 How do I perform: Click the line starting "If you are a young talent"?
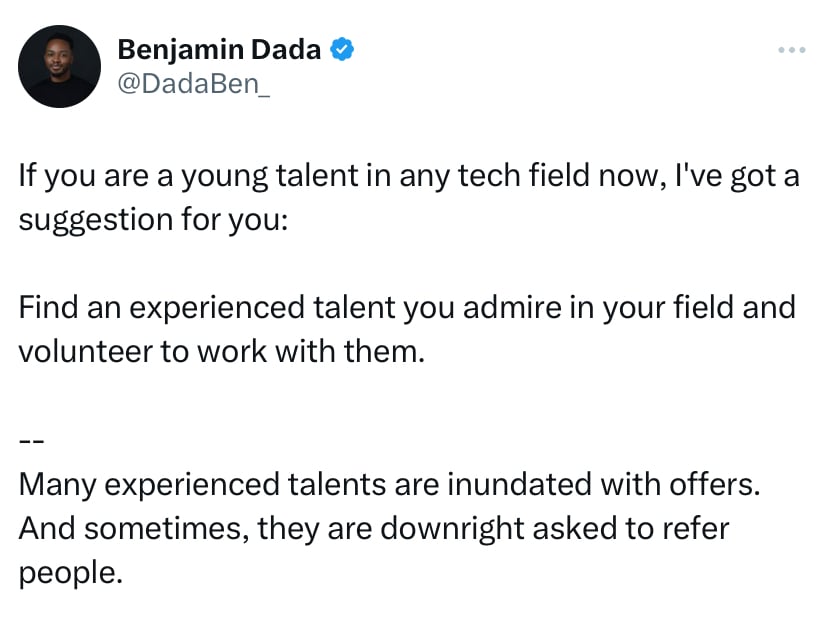[408, 177]
